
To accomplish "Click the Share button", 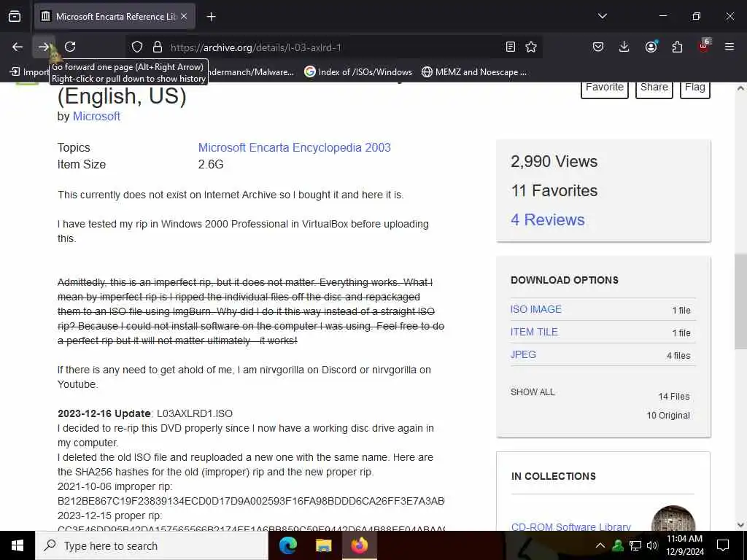I will [x=654, y=87].
